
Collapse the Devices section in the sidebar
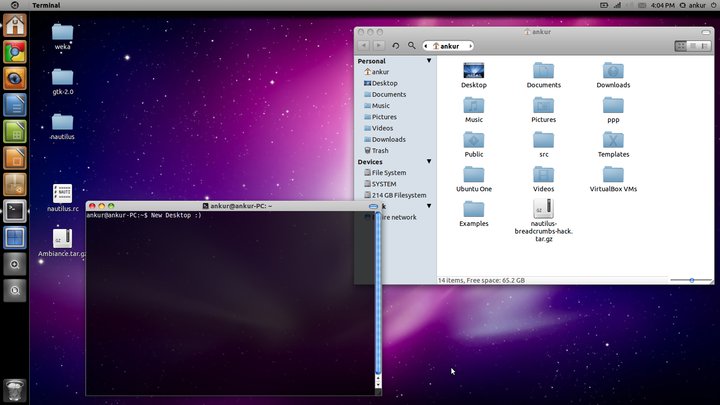coord(429,161)
